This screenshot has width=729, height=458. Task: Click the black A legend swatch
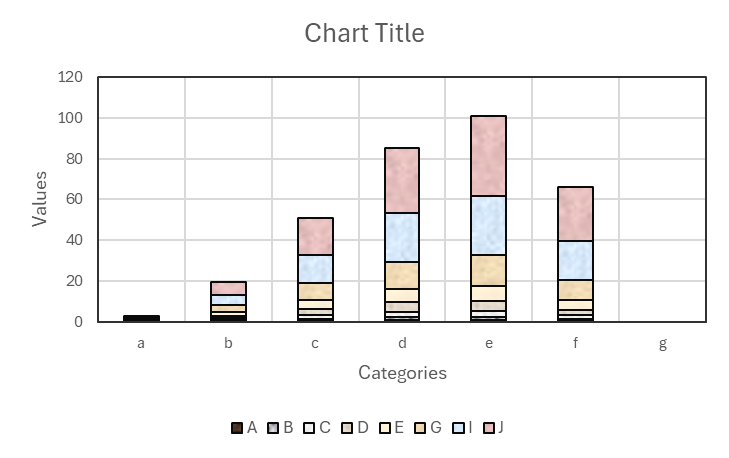click(x=237, y=428)
